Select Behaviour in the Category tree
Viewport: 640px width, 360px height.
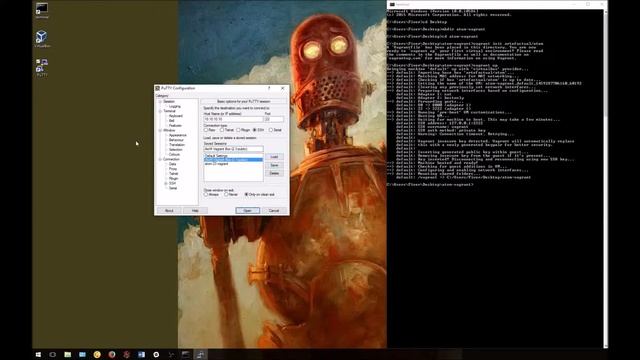176,140
